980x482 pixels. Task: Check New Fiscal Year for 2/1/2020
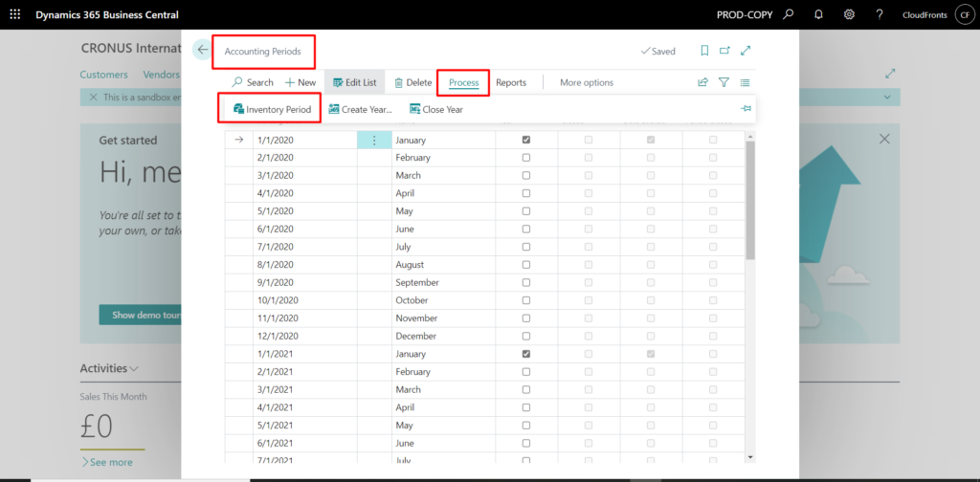pos(525,158)
